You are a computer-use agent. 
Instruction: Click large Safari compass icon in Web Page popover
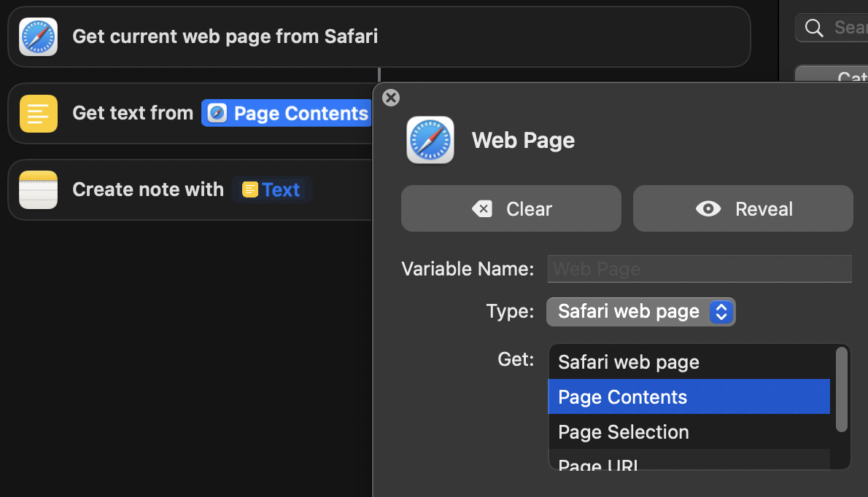(430, 140)
